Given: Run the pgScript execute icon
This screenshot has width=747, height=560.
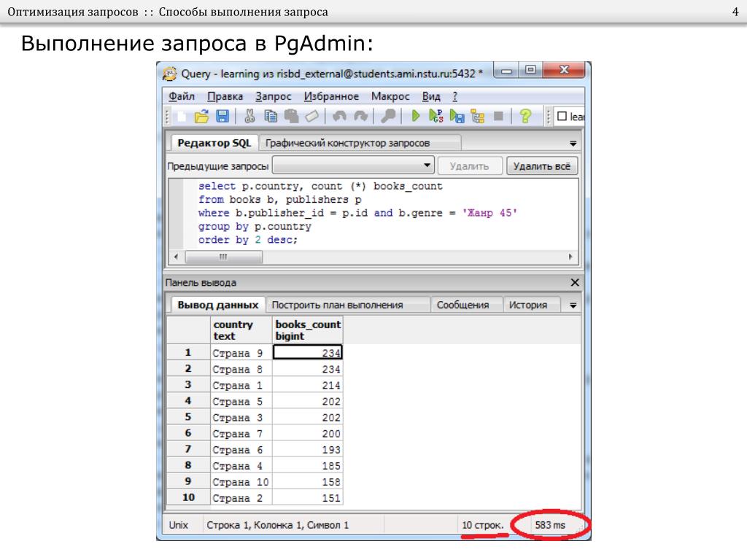Looking at the screenshot, I should click(x=436, y=116).
